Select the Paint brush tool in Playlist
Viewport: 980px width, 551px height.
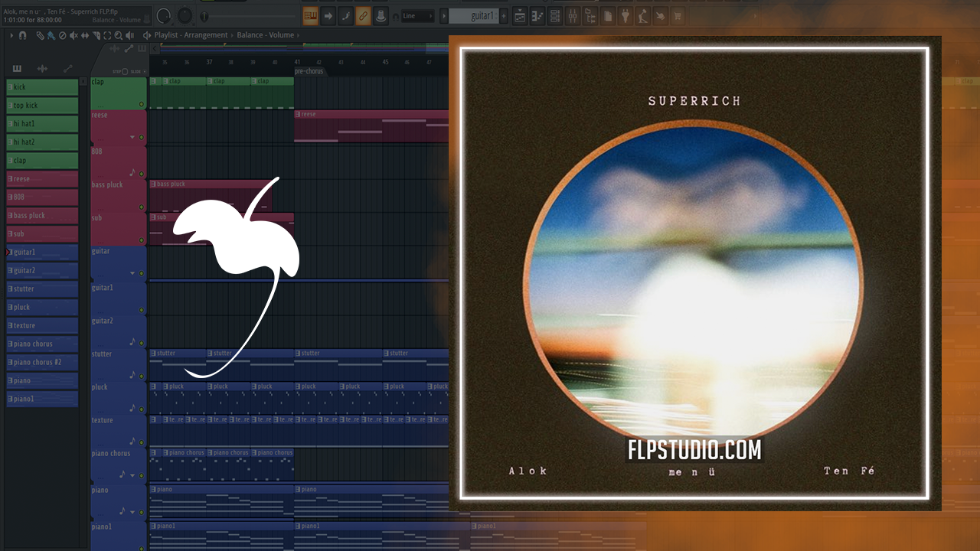[51, 35]
